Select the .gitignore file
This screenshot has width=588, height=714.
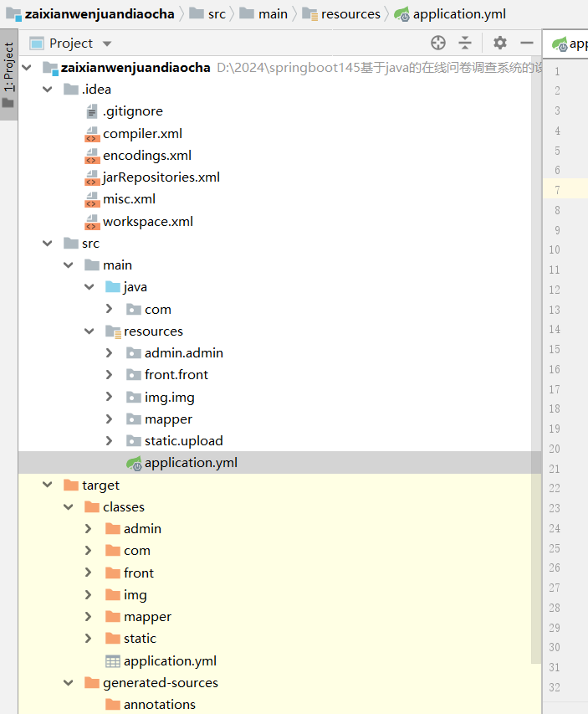[132, 111]
